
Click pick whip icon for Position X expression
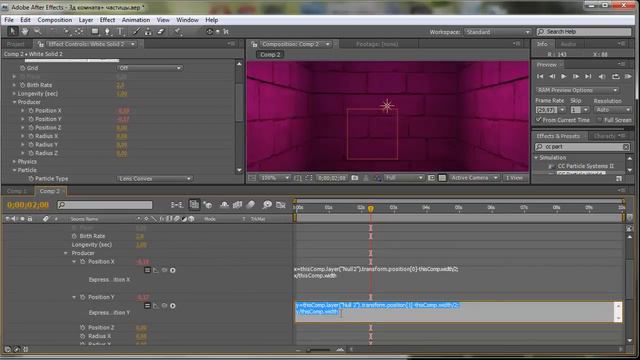164,270
